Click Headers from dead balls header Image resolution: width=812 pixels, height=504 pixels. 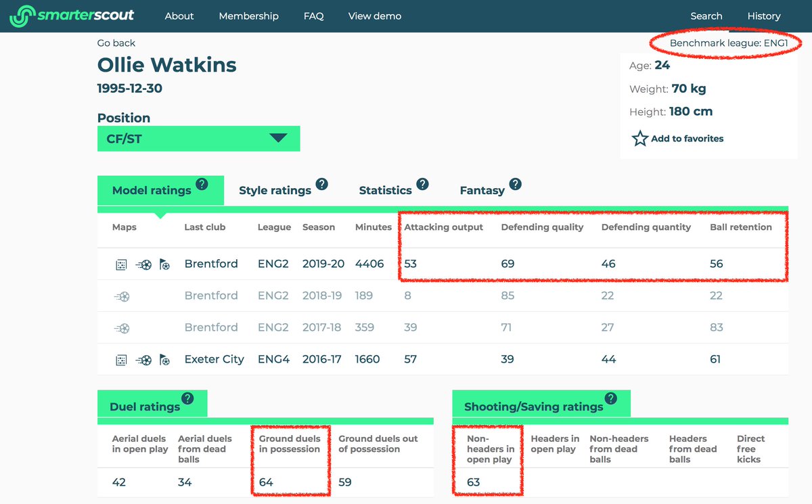693,449
